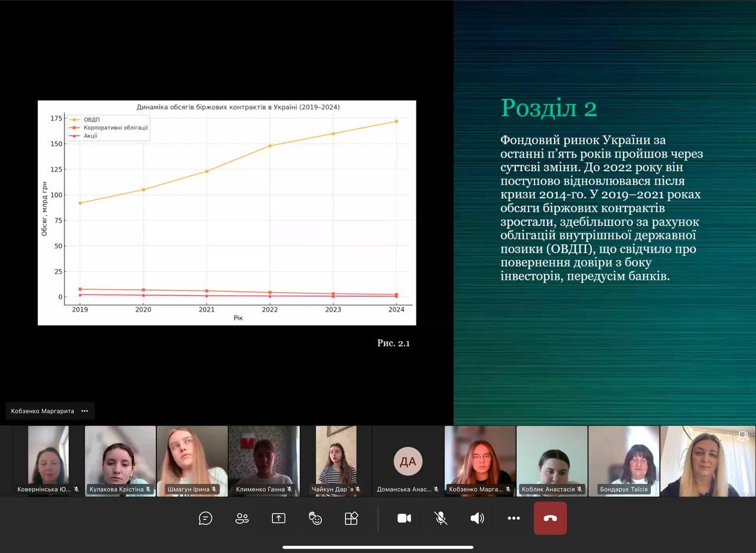Select the shared presentation chart slide
Image resolution: width=756 pixels, height=553 pixels.
[x=227, y=212]
